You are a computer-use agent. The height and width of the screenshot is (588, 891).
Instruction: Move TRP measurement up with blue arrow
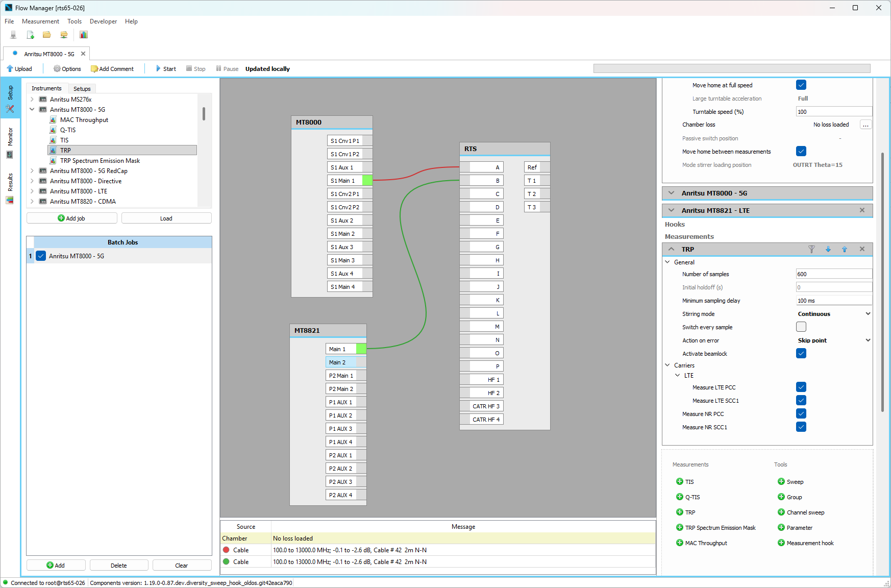(845, 249)
